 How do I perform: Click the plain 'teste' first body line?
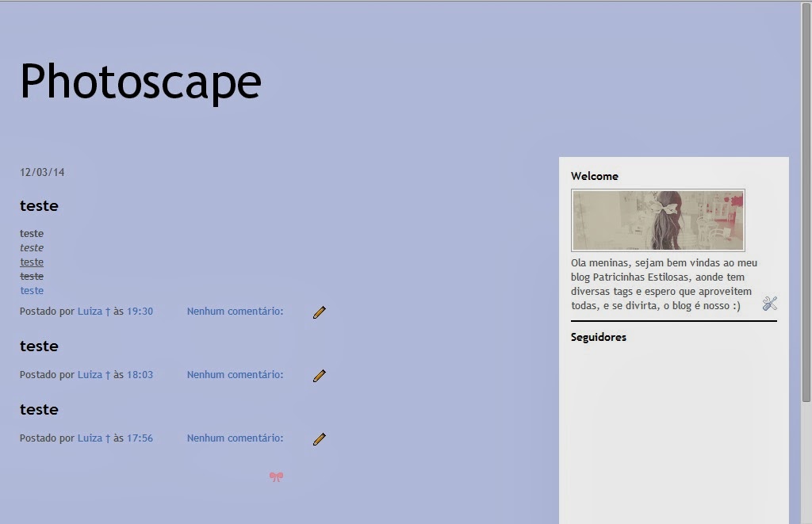[x=32, y=234]
